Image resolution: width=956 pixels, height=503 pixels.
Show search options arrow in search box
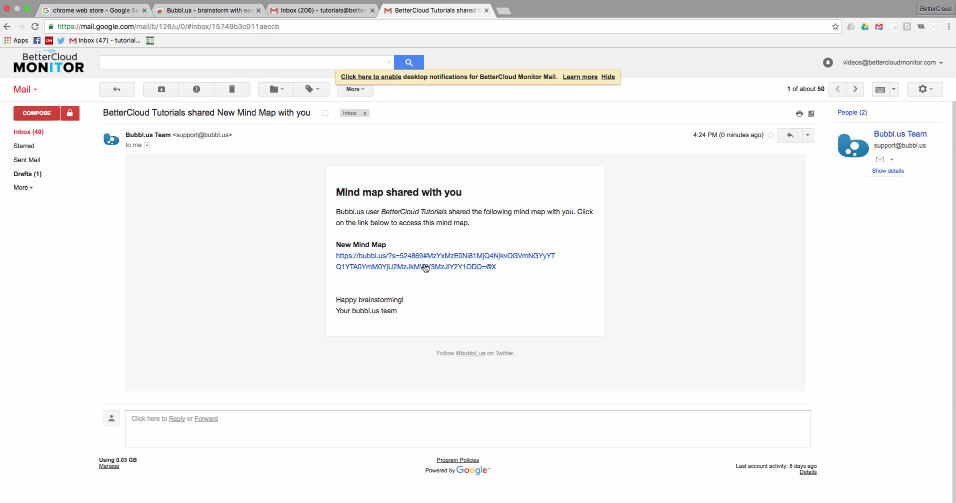coord(389,62)
